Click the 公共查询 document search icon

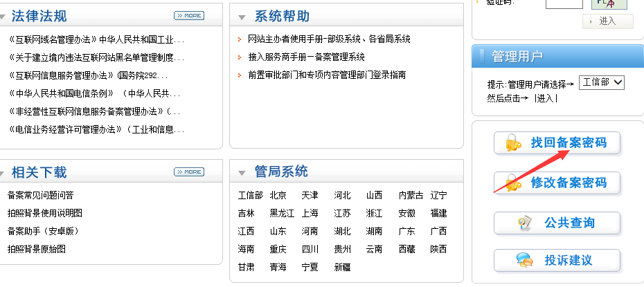[x=525, y=223]
